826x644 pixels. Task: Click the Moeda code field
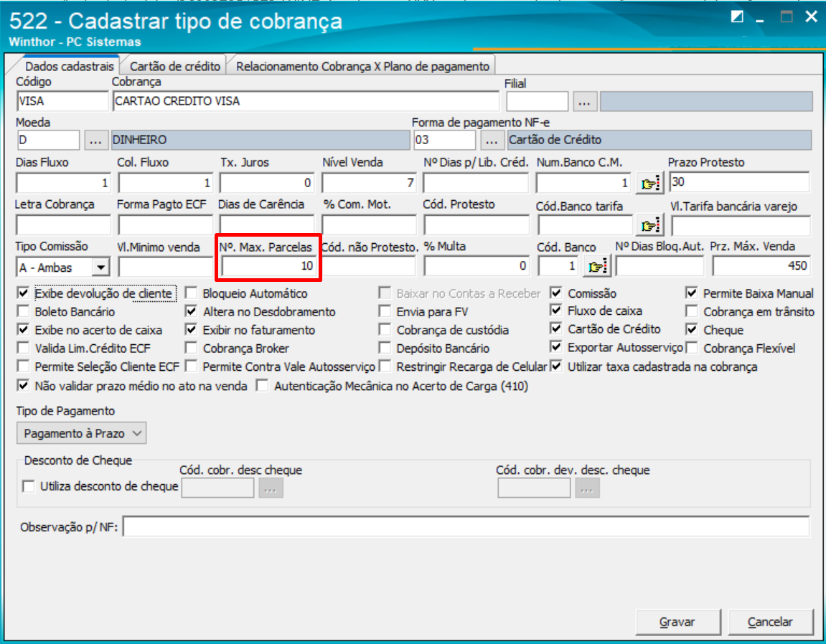[x=48, y=140]
